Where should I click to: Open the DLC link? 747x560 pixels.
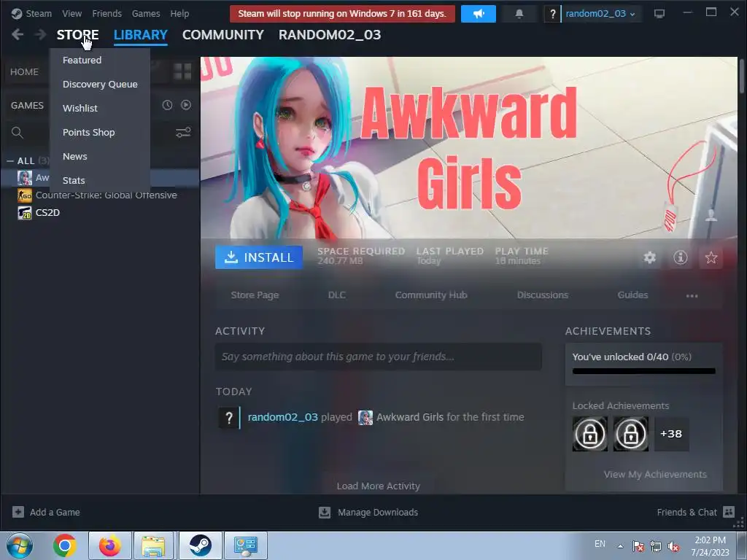(x=337, y=295)
